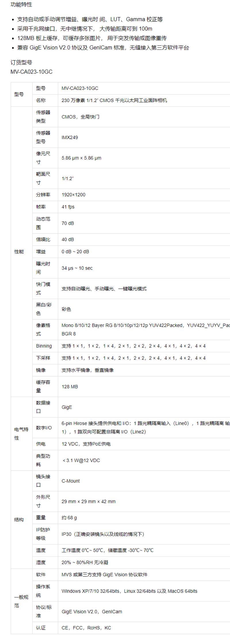Viewport: 230px width, 644px height.
Task: Click the power consumption value ＜3.1 W@12 VDC
Action: (81, 460)
